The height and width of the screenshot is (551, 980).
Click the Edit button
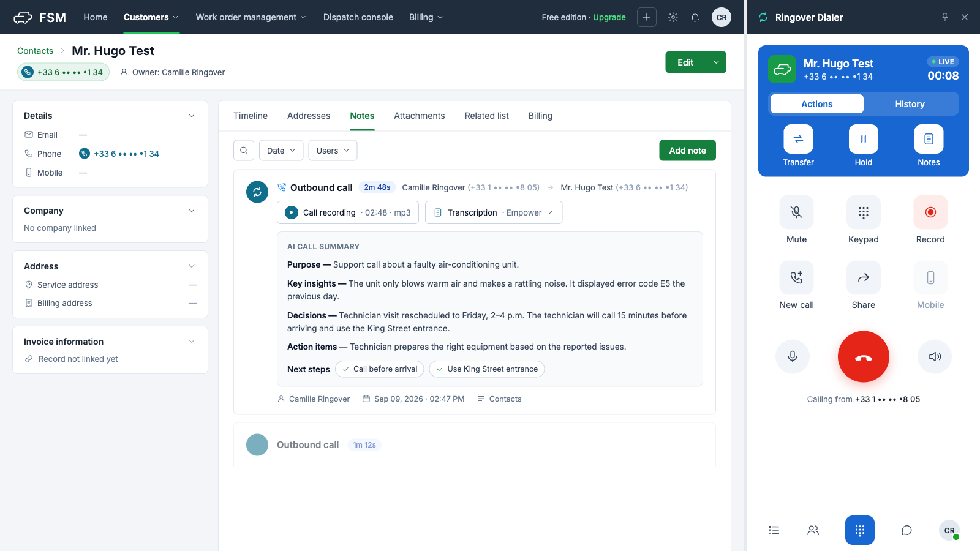coord(685,62)
